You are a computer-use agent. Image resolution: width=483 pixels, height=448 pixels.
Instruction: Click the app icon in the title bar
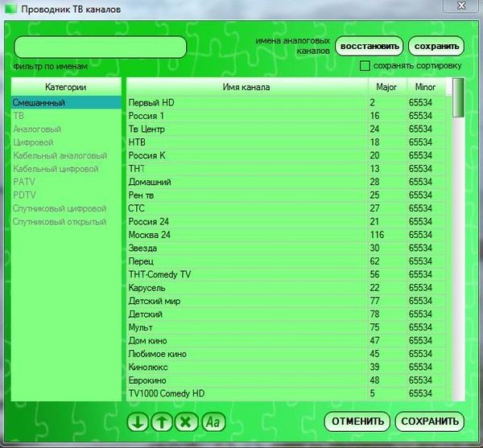10,8
